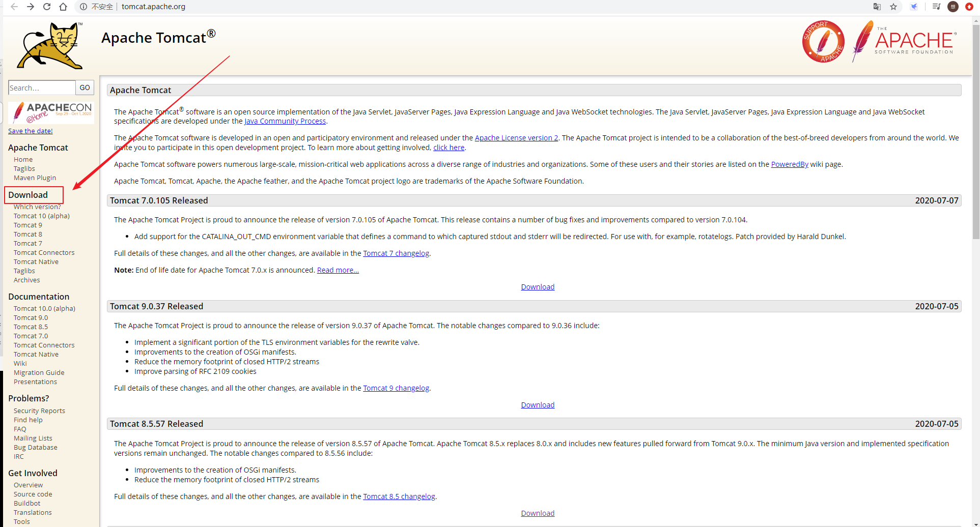This screenshot has width=980, height=527.
Task: Open the ApacheCon @Home banner
Action: point(51,112)
